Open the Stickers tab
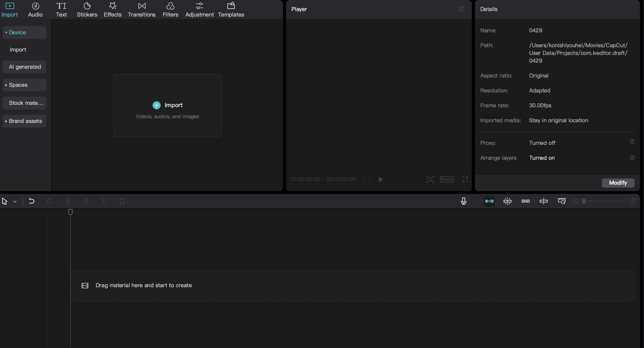 87,9
